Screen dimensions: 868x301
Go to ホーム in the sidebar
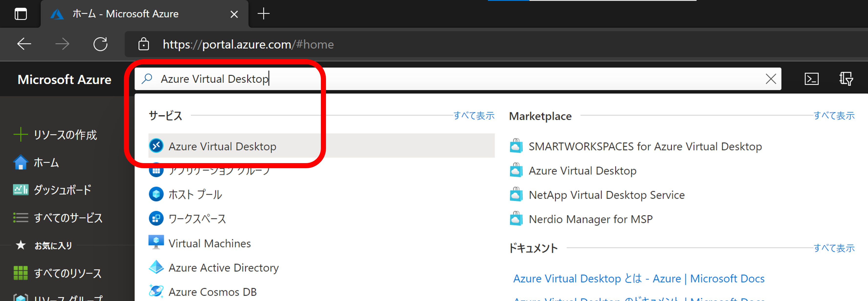pos(46,162)
